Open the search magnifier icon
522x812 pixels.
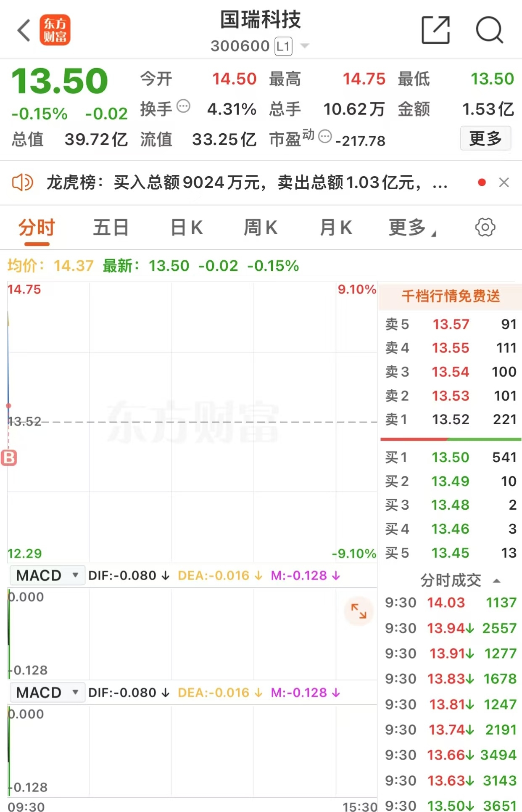coord(489,30)
